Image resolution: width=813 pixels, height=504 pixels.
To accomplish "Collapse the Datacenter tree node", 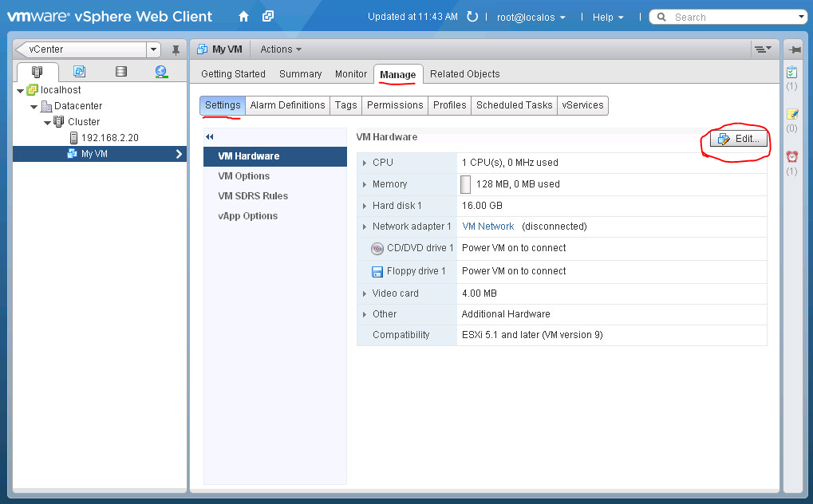I will 34,107.
